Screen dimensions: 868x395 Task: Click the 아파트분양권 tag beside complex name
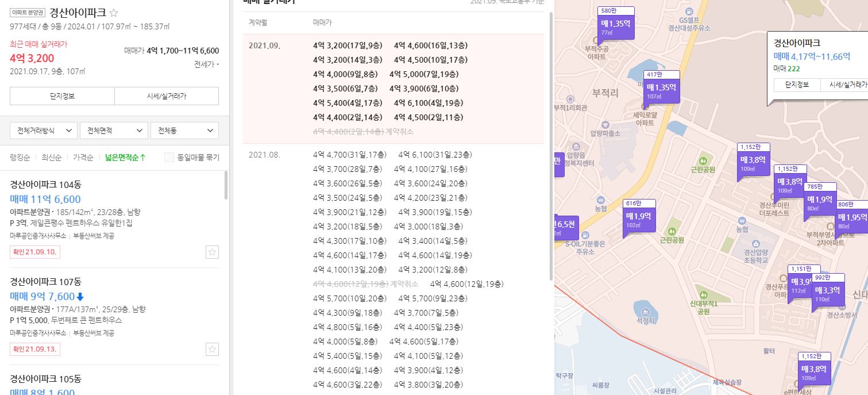click(x=27, y=13)
